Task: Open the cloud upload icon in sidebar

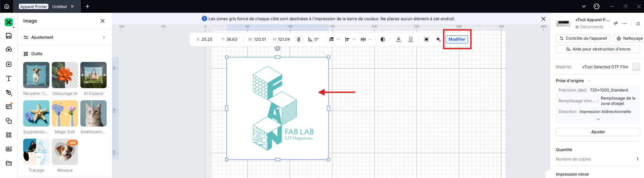Action: click(9, 49)
